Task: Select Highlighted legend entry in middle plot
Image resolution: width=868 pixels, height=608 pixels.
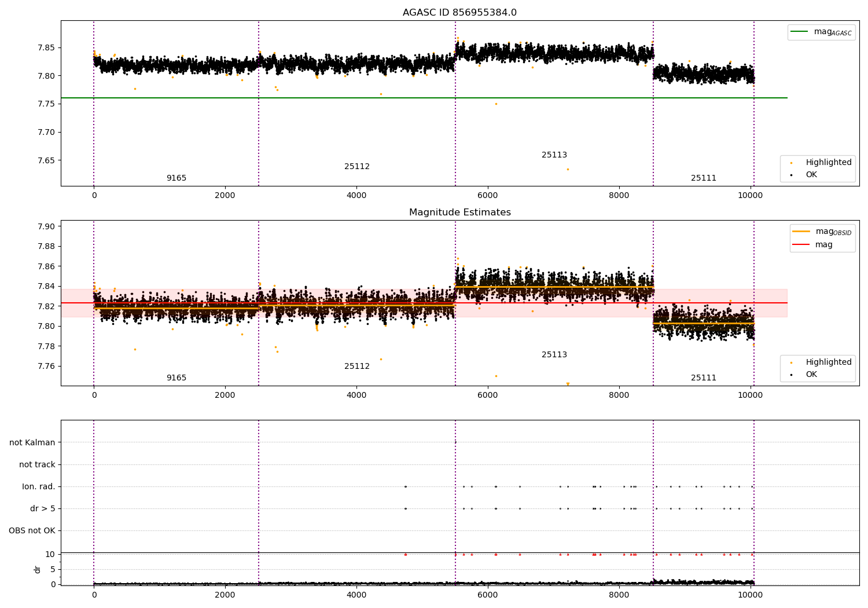Action: point(822,362)
